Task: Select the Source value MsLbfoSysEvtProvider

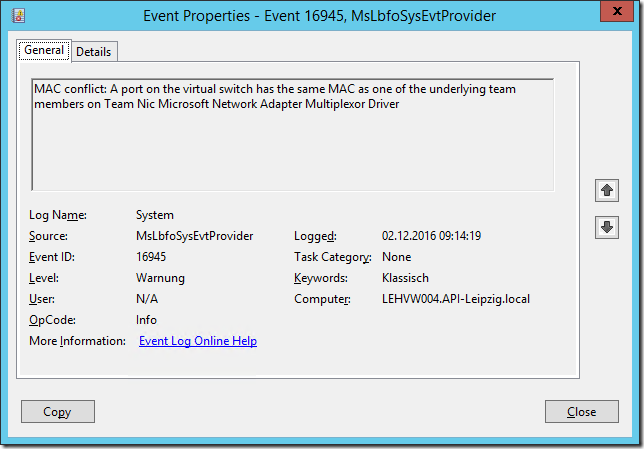Action: (x=195, y=236)
